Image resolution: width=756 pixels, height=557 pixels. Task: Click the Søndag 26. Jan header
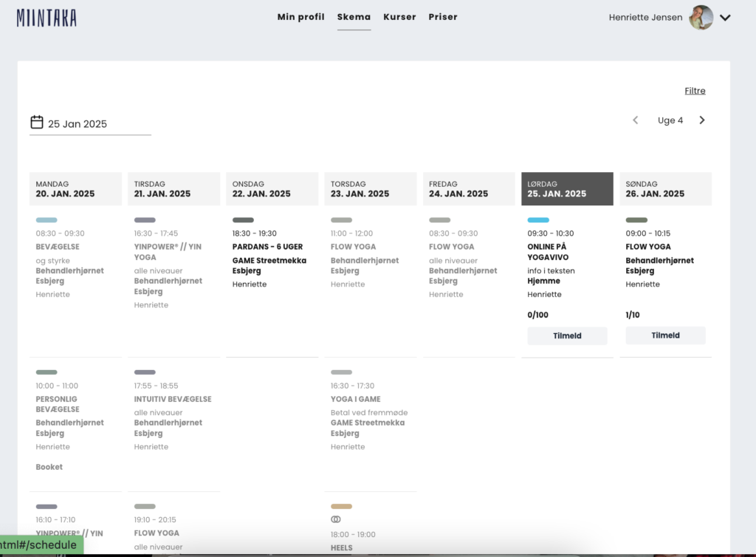pyautogui.click(x=665, y=189)
